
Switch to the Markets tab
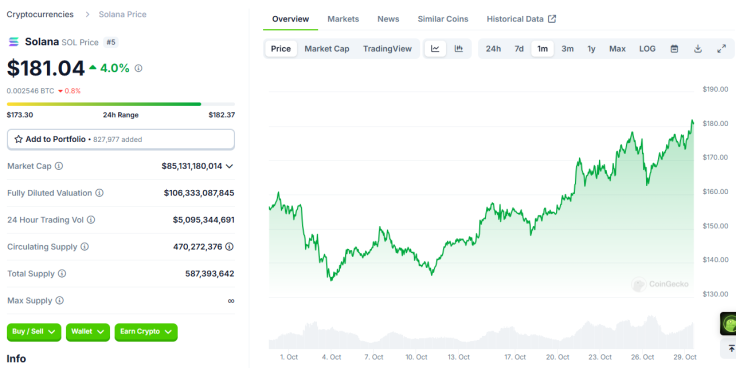[343, 19]
